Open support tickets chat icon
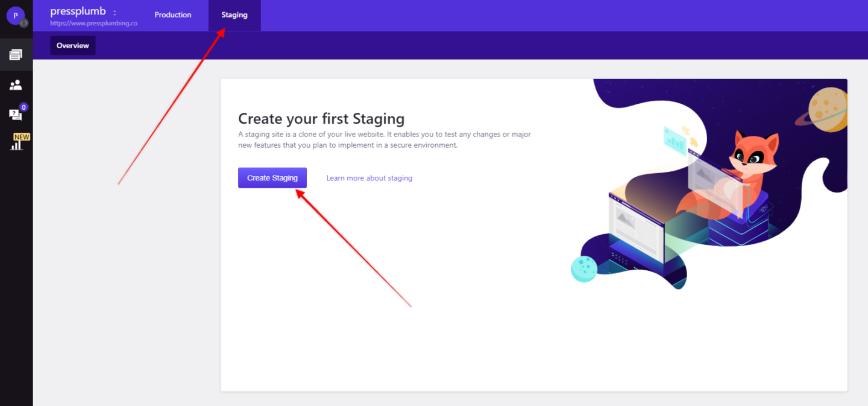 pyautogui.click(x=15, y=115)
